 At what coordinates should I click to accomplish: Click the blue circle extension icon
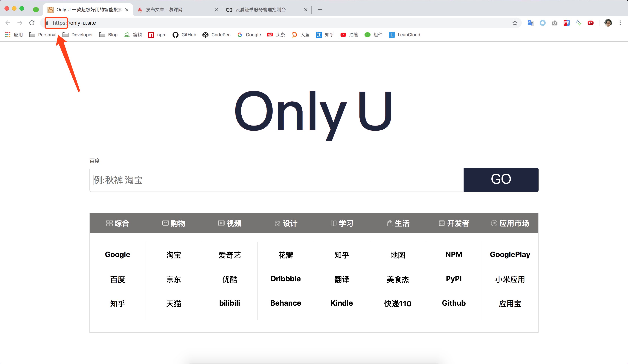[543, 23]
